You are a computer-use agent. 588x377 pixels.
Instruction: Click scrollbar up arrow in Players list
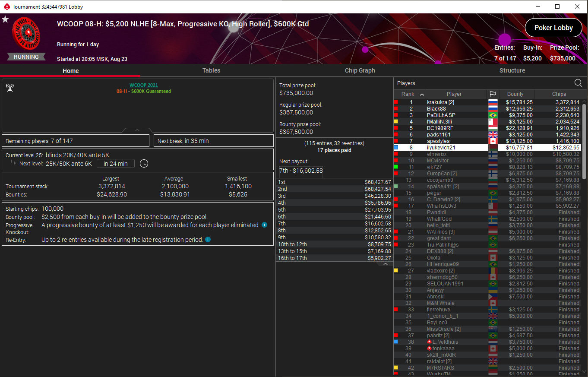click(x=584, y=101)
